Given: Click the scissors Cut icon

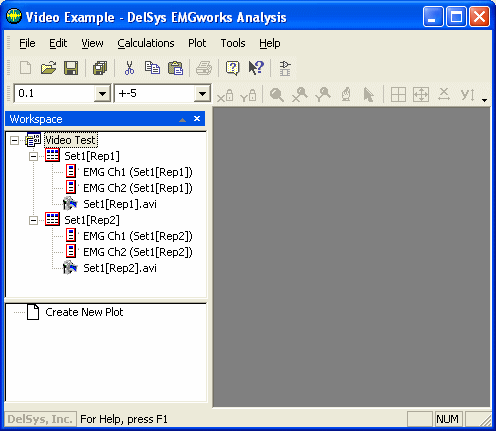Looking at the screenshot, I should pos(129,68).
